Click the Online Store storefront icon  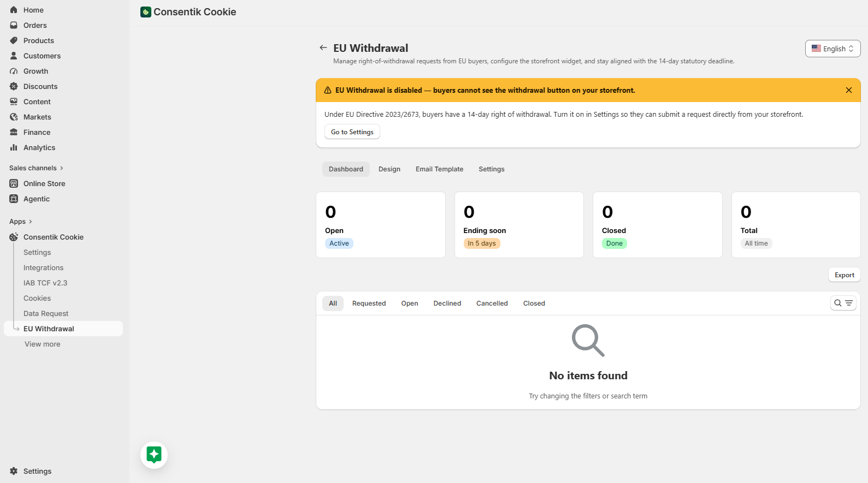point(14,183)
